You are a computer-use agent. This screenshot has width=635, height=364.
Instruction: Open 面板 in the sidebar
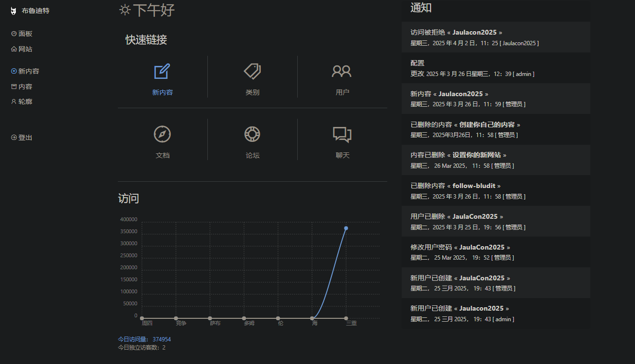(x=25, y=34)
